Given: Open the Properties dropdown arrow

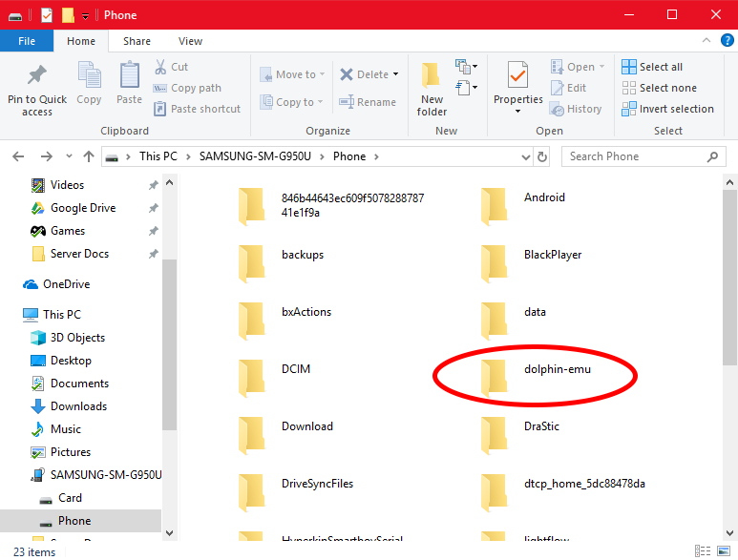Looking at the screenshot, I should click(517, 112).
